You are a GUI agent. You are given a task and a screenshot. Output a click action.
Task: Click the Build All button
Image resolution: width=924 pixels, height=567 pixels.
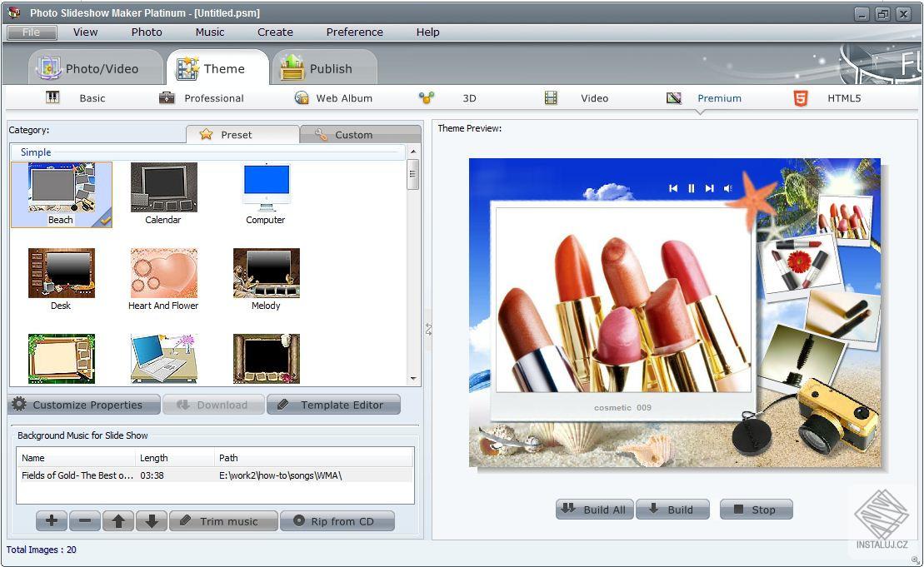point(594,509)
